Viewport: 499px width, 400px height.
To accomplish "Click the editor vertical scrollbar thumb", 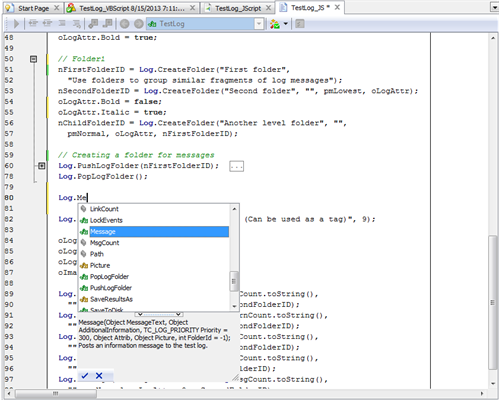I will click(493, 302).
